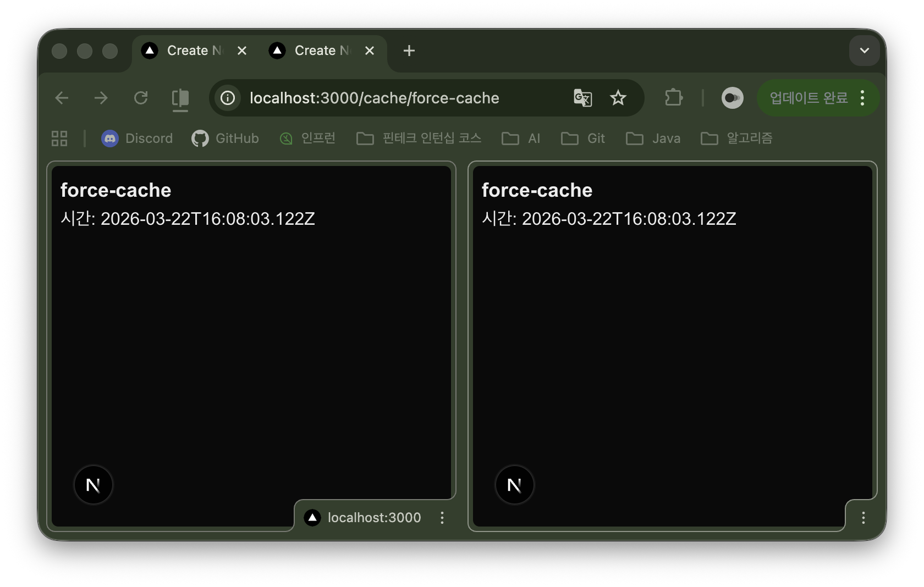This screenshot has height=587, width=924.
Task: Open the Google Translate page icon
Action: (x=582, y=98)
